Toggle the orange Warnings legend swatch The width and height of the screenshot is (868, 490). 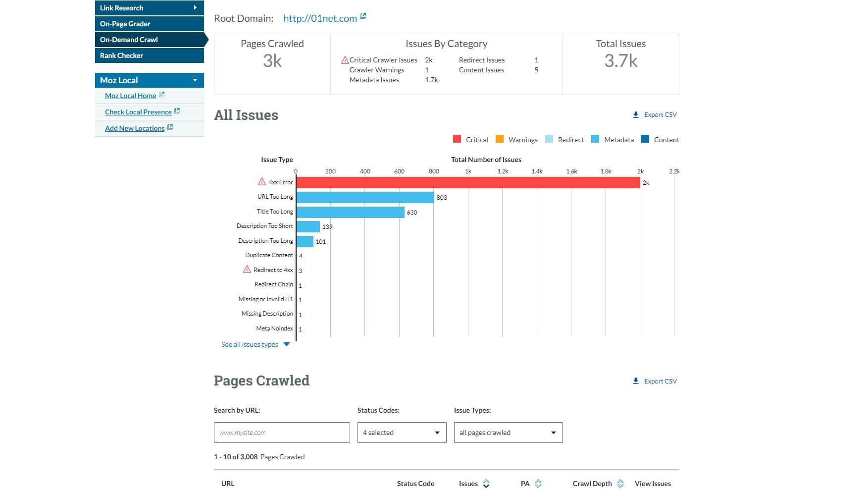500,139
